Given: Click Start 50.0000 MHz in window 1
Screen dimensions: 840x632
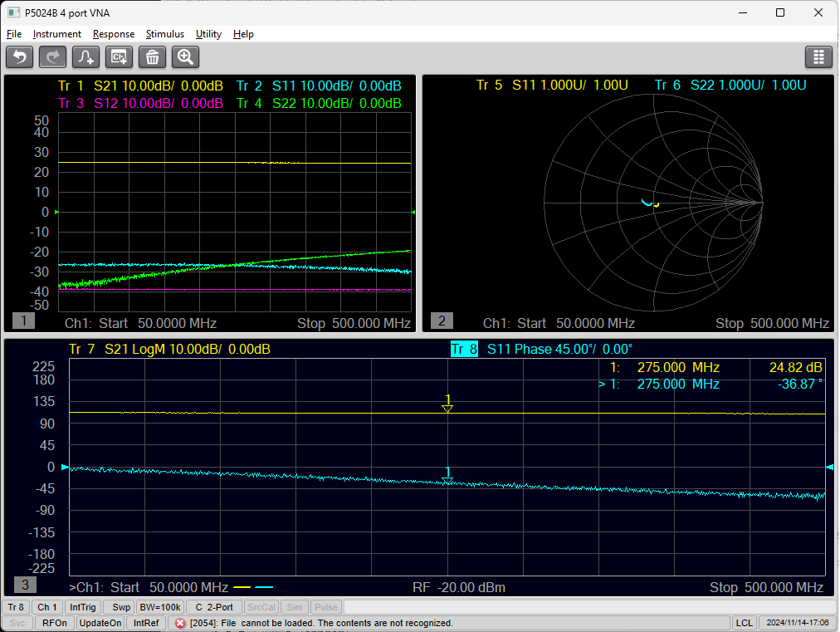Looking at the screenshot, I should point(158,323).
